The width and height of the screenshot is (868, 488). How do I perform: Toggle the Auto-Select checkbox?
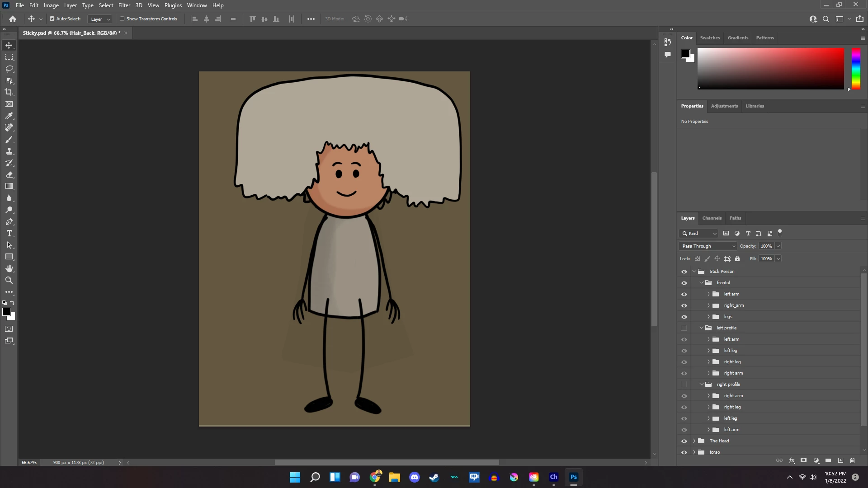click(x=52, y=19)
